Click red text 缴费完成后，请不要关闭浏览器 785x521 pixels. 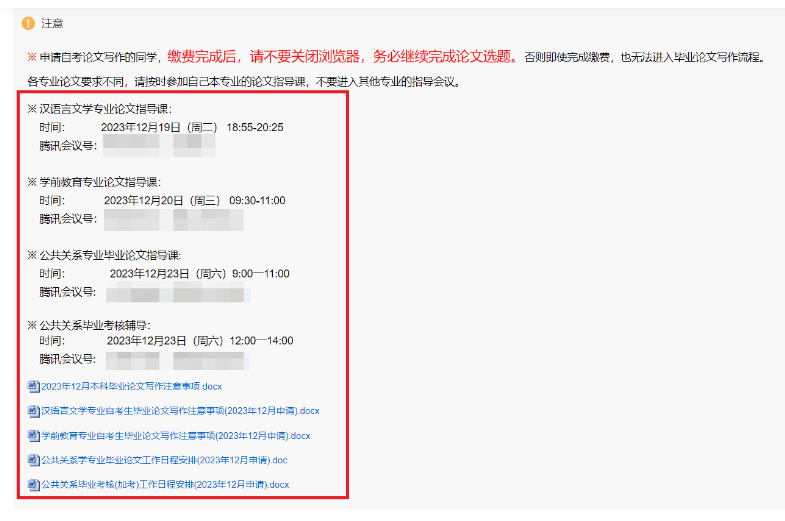[263, 57]
